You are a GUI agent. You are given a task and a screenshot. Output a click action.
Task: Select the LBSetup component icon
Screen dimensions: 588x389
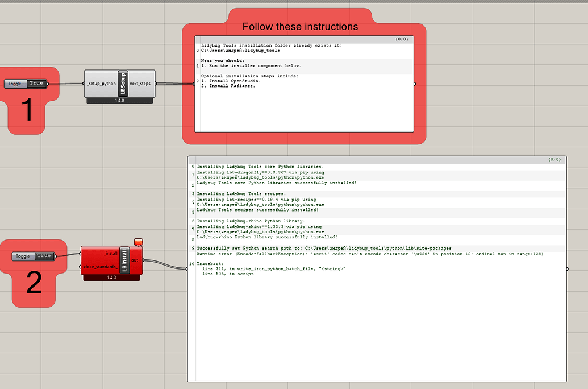pos(123,83)
